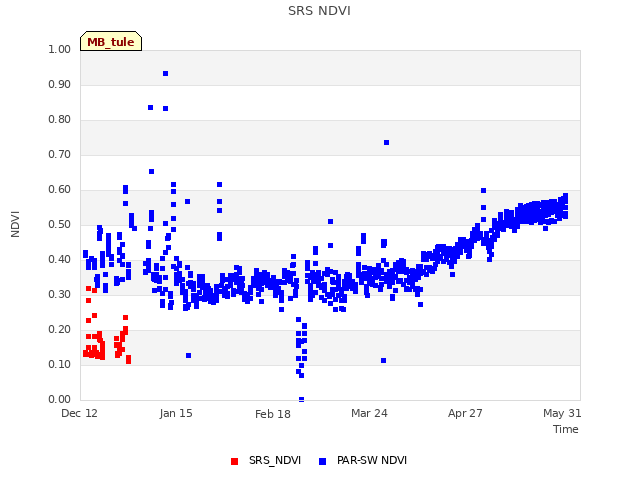Click the 0.70 y-axis tick value
640x480 pixels.
pyautogui.click(x=60, y=154)
